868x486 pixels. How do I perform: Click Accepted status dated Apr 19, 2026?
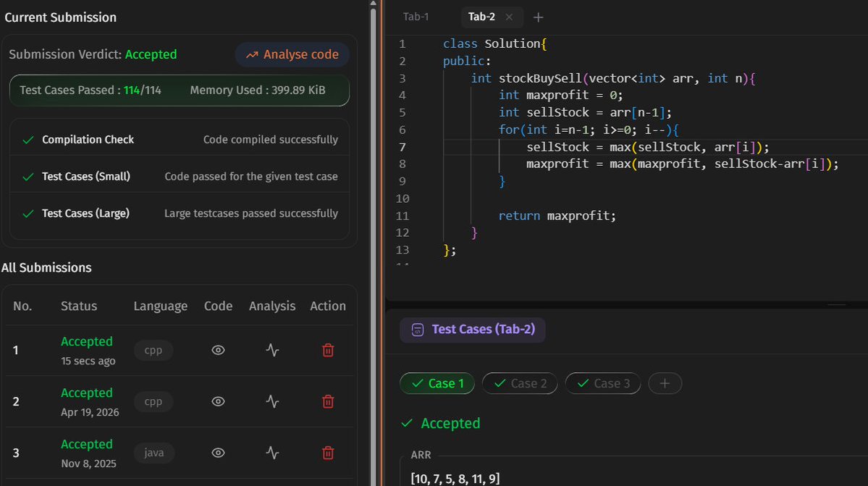tap(86, 393)
